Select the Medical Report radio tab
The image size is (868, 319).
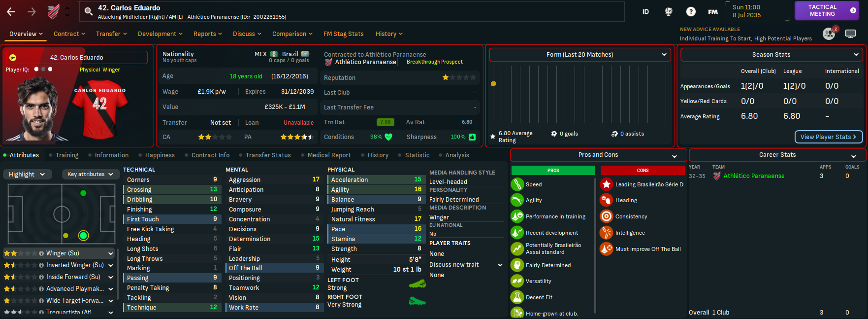point(329,155)
